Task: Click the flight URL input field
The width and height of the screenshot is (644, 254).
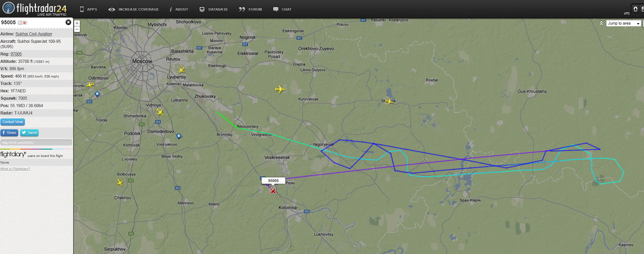Action: (x=36, y=143)
